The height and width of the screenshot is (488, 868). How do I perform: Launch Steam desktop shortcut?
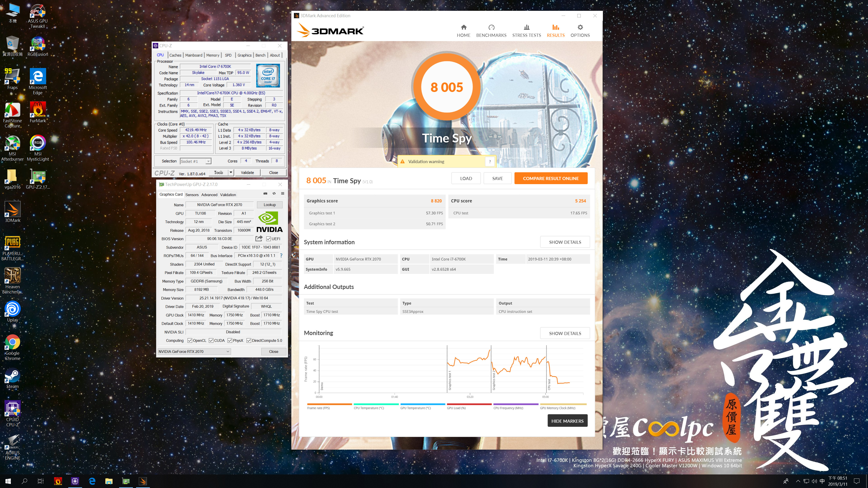pos(12,378)
